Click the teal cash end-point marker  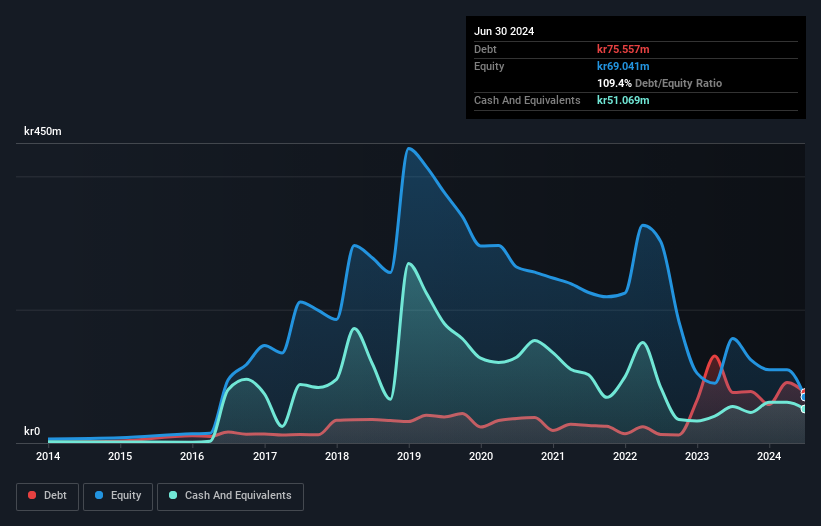point(805,409)
